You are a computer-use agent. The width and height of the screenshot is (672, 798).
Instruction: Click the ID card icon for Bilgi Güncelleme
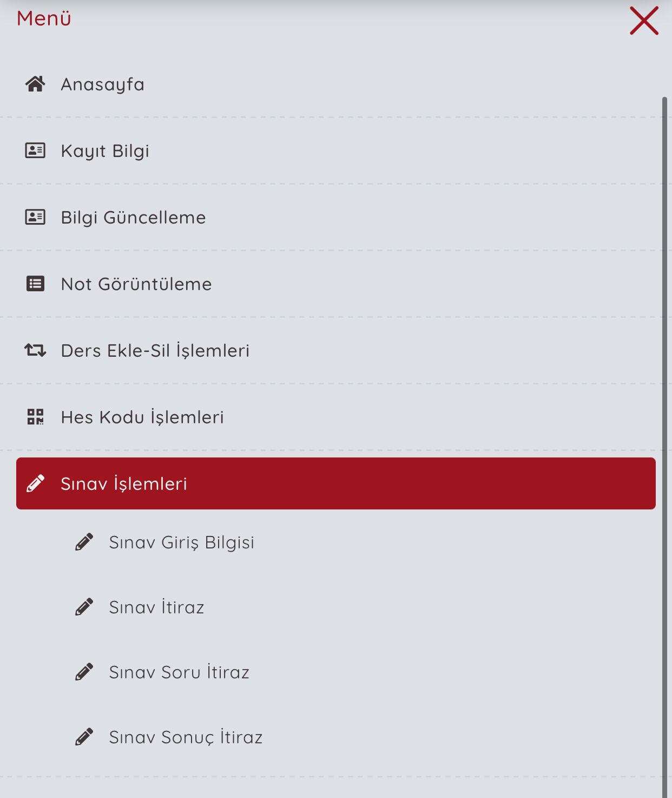pos(35,217)
